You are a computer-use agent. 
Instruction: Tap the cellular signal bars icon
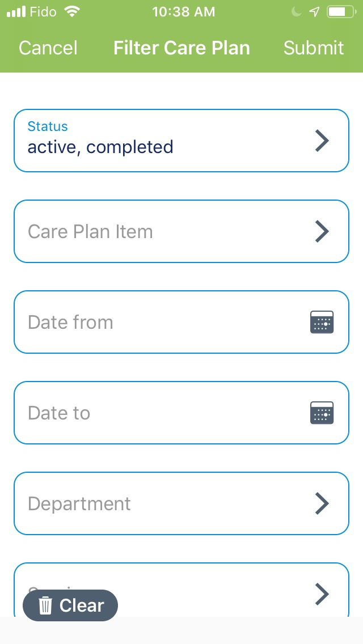pos(17,12)
